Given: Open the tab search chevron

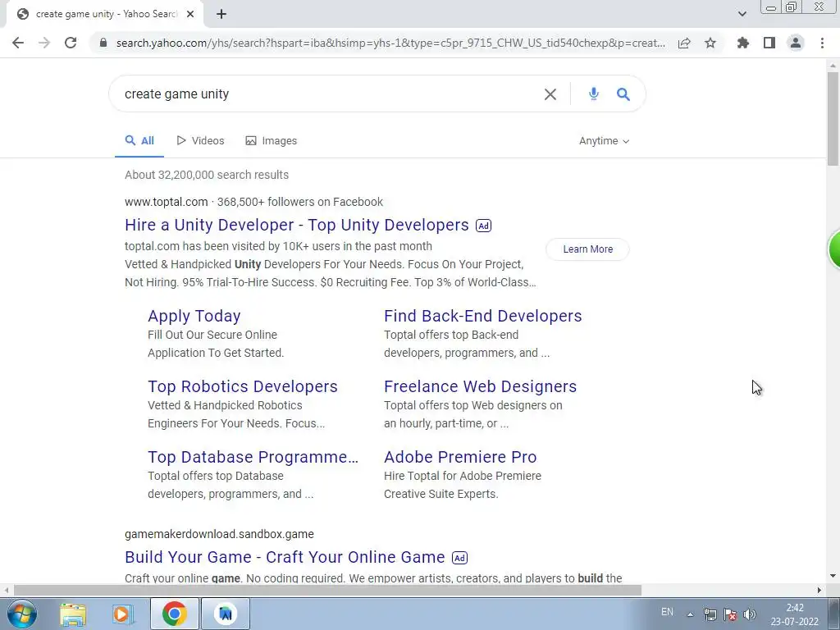Looking at the screenshot, I should 742,14.
